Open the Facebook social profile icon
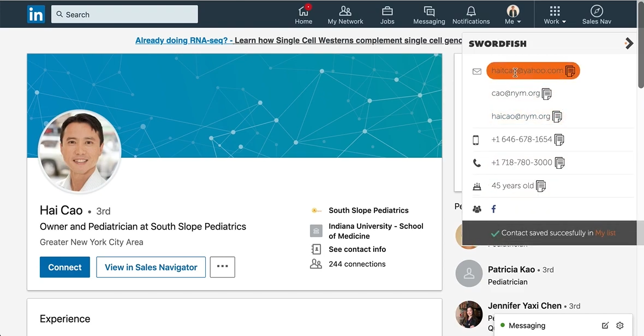Viewport: 644px width, 336px height. click(x=494, y=209)
